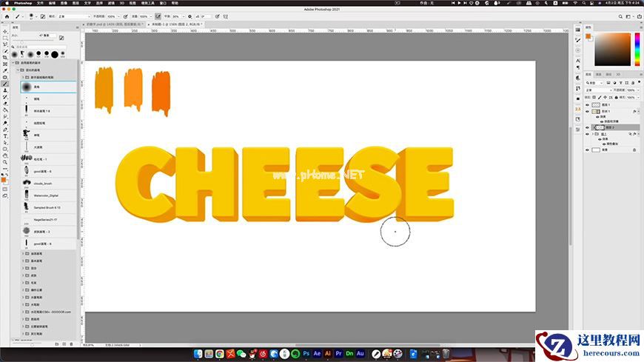Image resolution: width=644 pixels, height=362 pixels.
Task: Open the 编辑 menu
Action: pyautogui.click(x=52, y=3)
